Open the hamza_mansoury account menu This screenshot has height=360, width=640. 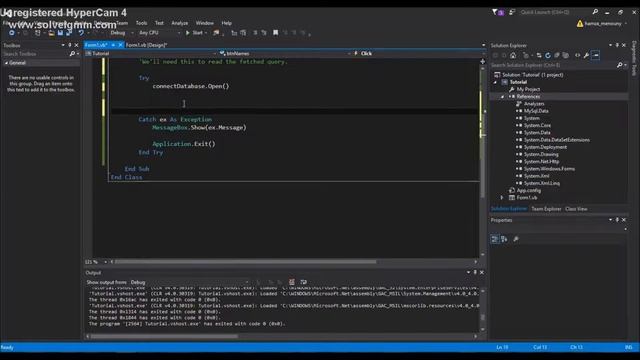[x=602, y=24]
